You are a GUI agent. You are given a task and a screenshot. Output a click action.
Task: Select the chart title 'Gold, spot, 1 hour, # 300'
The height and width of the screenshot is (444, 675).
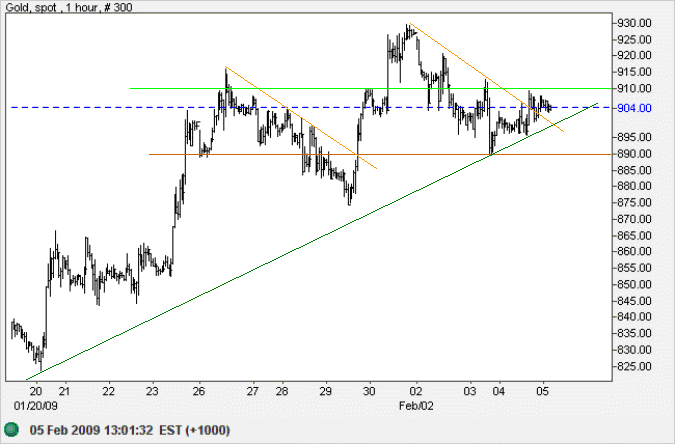[69, 7]
